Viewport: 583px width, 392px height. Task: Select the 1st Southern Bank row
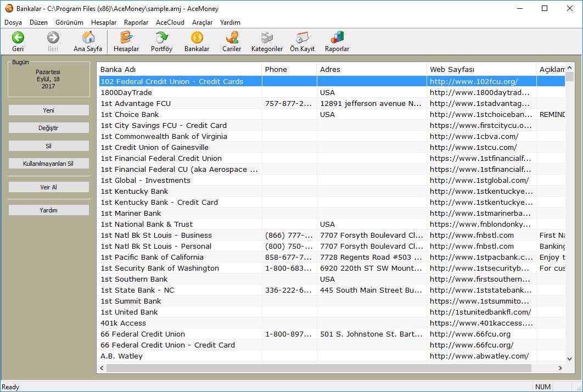click(332, 279)
